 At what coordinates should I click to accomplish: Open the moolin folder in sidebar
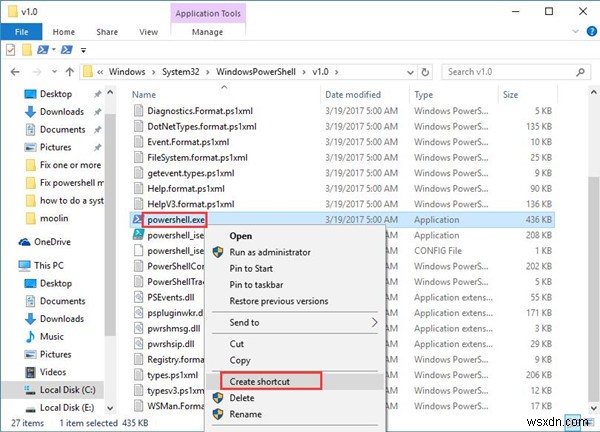click(54, 218)
